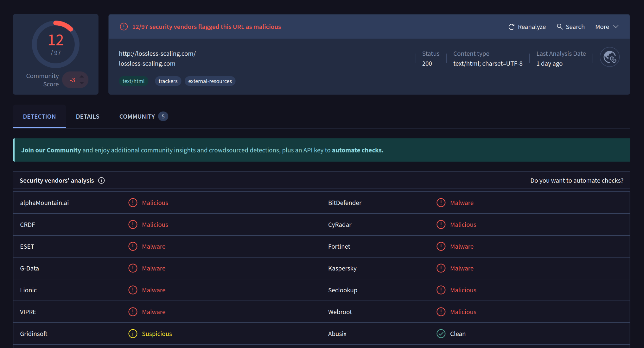This screenshot has height=348, width=644.
Task: Click the Search magnifier icon
Action: (x=560, y=27)
